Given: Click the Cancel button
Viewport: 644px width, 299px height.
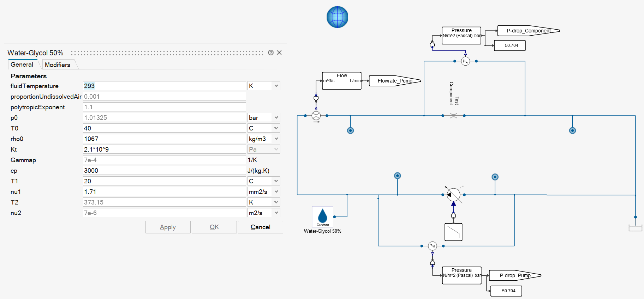Looking at the screenshot, I should pos(261,227).
